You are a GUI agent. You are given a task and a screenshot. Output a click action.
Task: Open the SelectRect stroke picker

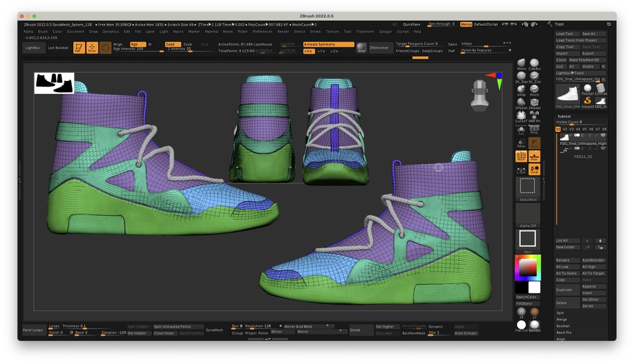coord(527,189)
